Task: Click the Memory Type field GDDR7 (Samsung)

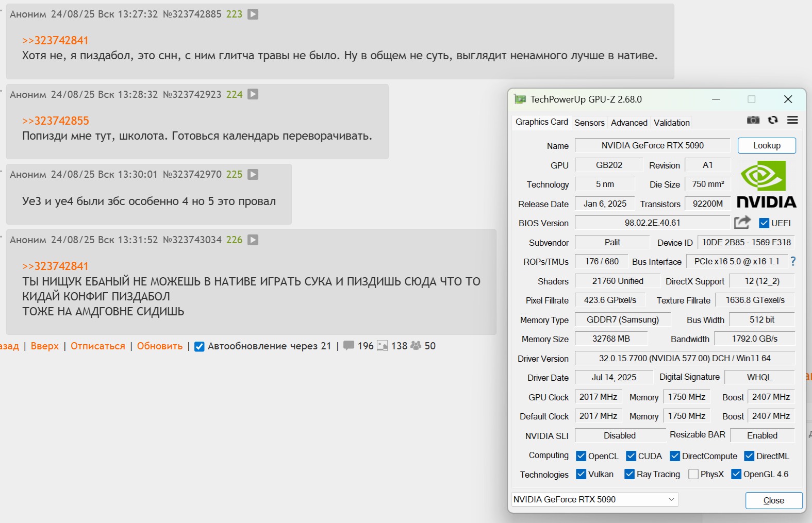Action: (623, 319)
